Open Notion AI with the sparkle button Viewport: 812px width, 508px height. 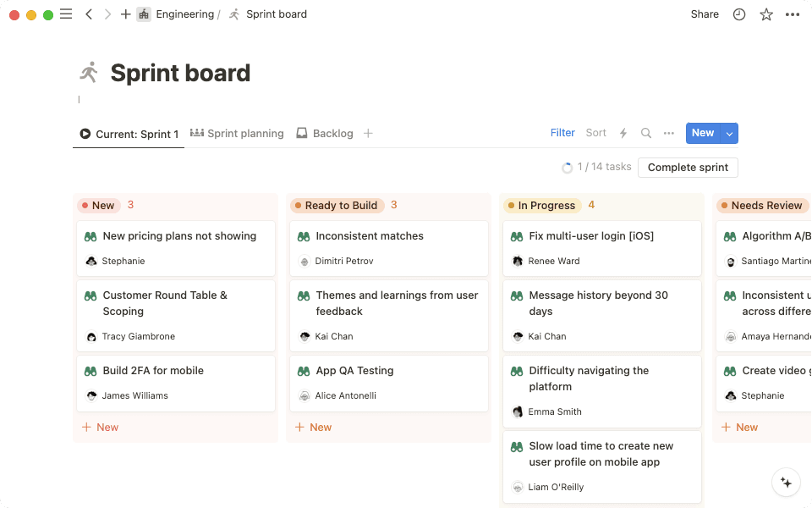pyautogui.click(x=786, y=482)
